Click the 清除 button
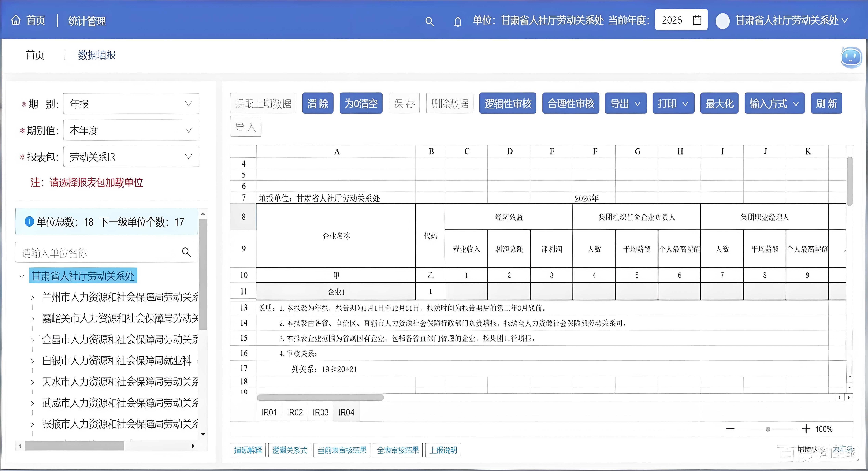The height and width of the screenshot is (471, 868). [x=318, y=103]
